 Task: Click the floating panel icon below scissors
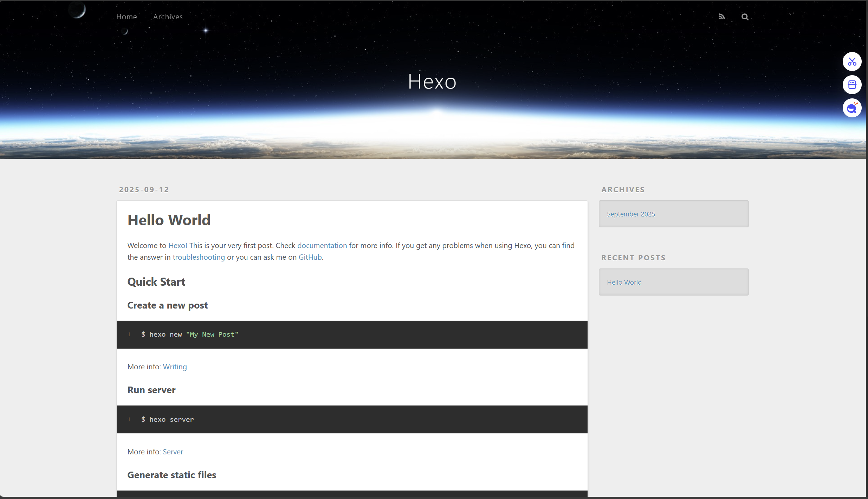[852, 85]
